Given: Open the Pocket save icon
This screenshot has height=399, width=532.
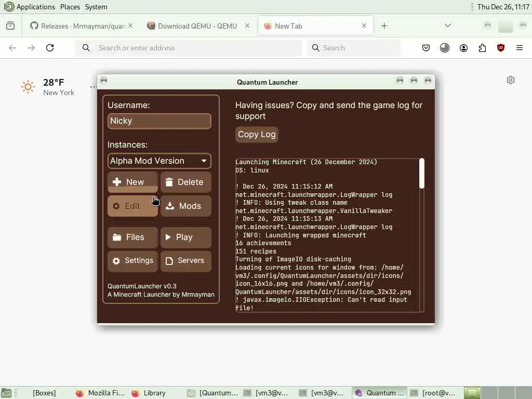Looking at the screenshot, I should click(x=426, y=48).
